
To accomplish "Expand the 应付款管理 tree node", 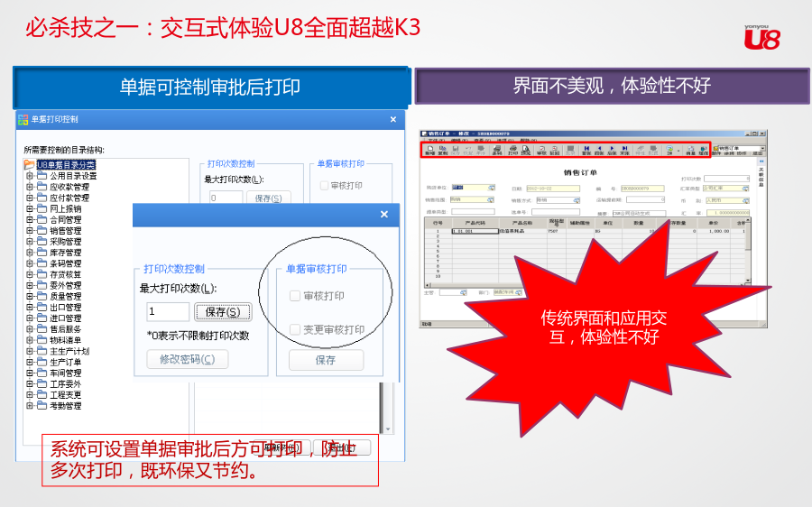I will tap(30, 198).
